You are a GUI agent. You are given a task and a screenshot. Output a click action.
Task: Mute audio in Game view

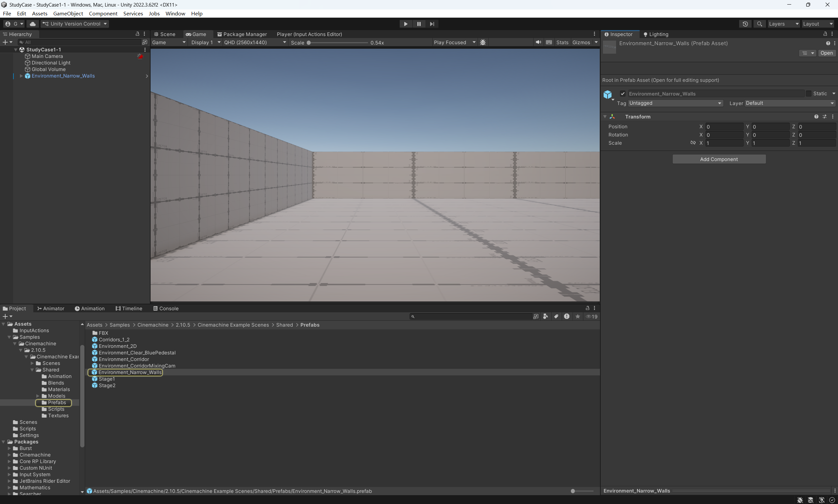538,43
